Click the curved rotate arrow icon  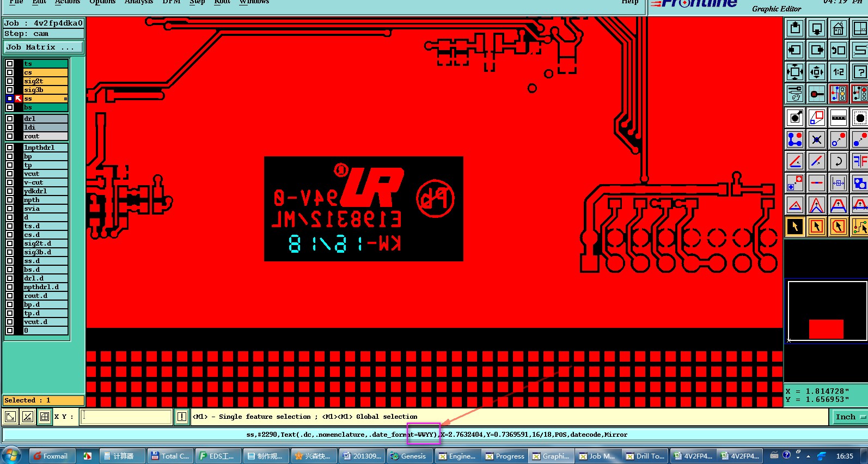pos(839,161)
